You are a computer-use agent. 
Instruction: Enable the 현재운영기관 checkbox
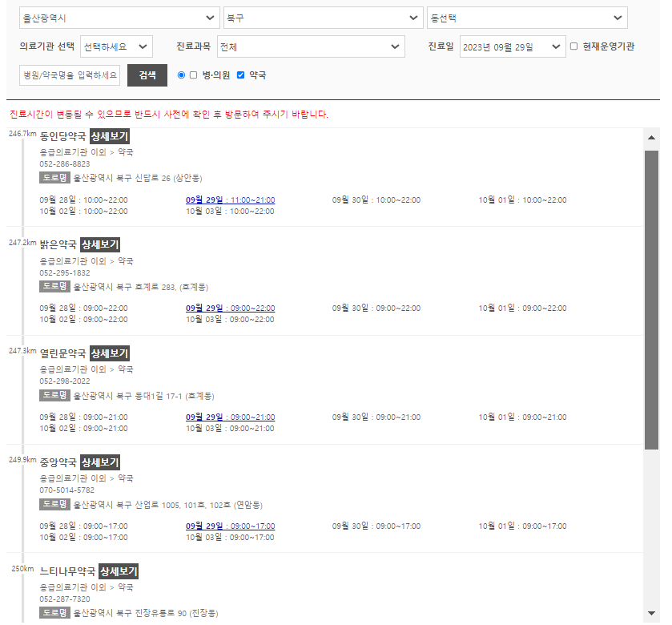(x=573, y=46)
